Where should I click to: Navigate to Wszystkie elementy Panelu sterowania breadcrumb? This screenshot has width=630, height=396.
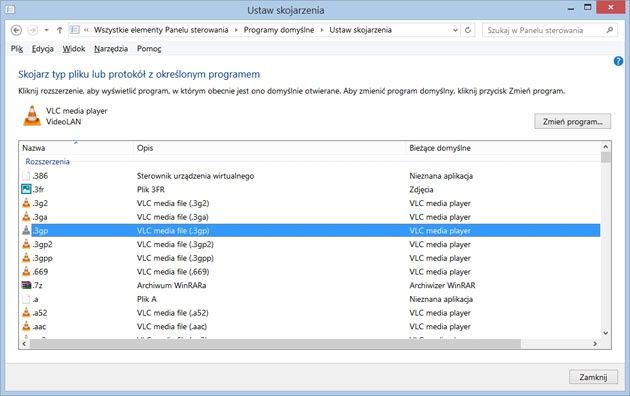click(161, 30)
